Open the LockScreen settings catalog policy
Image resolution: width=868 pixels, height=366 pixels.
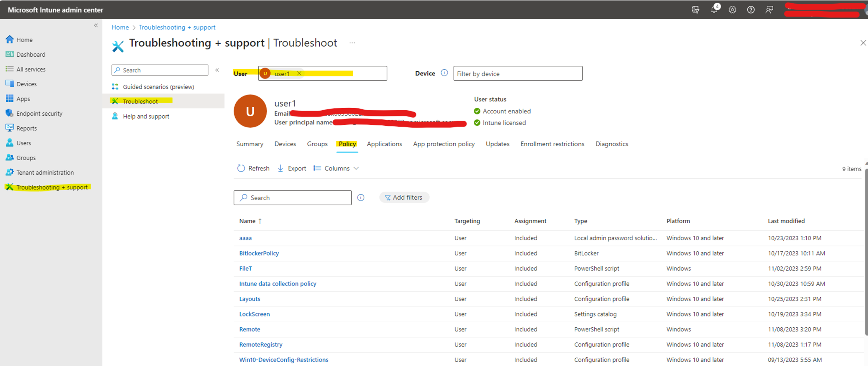pyautogui.click(x=255, y=314)
